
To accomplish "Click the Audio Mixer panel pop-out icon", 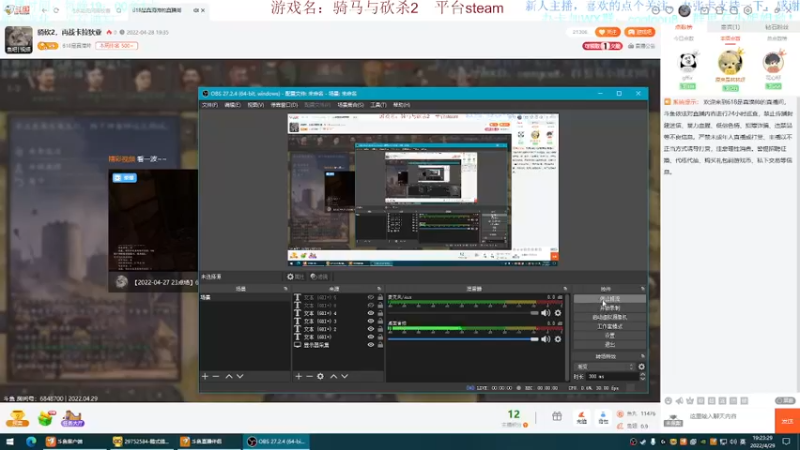I will pos(565,289).
